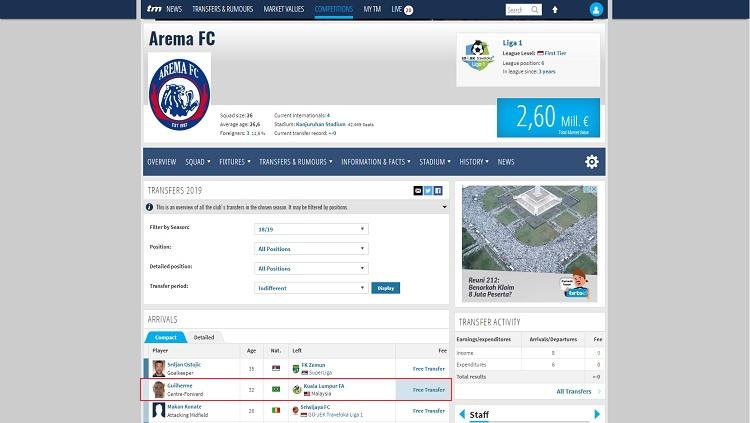750x423 pixels.
Task: Expand the FIXTURES menu
Action: coord(234,162)
